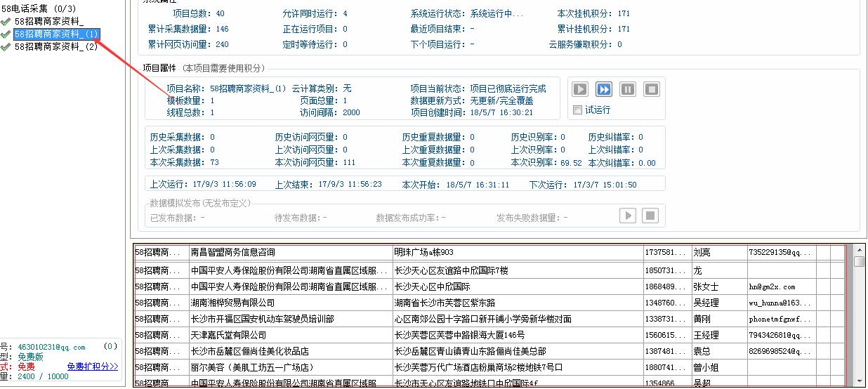
Task: Select the address cell 长沙天心区友谊路中欣国际7楼
Action: tap(518, 270)
